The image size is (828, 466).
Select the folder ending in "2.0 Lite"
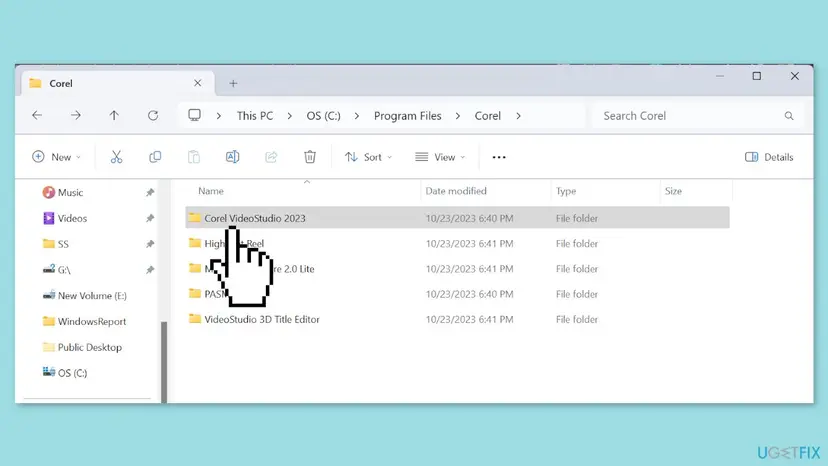[x=457, y=268]
